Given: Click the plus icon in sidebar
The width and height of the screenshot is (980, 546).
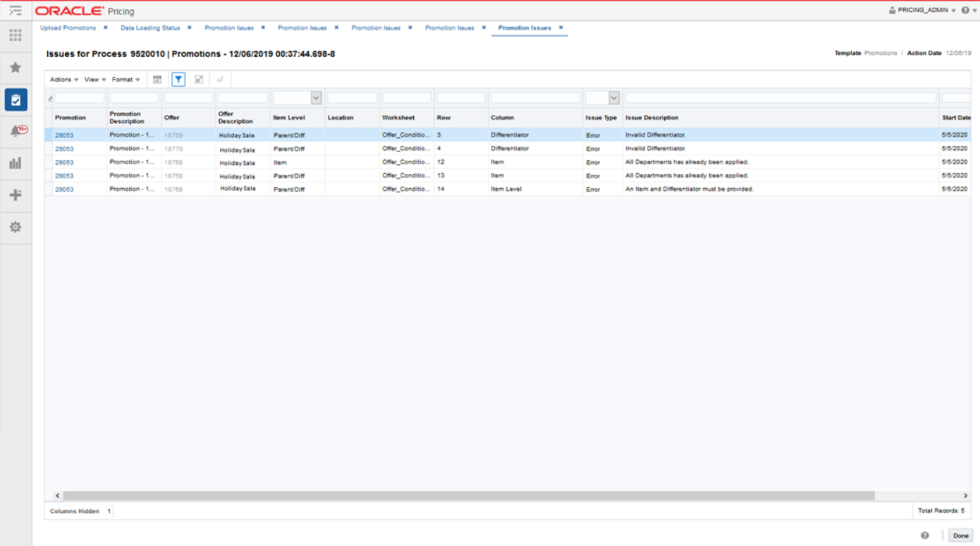Looking at the screenshot, I should [16, 195].
